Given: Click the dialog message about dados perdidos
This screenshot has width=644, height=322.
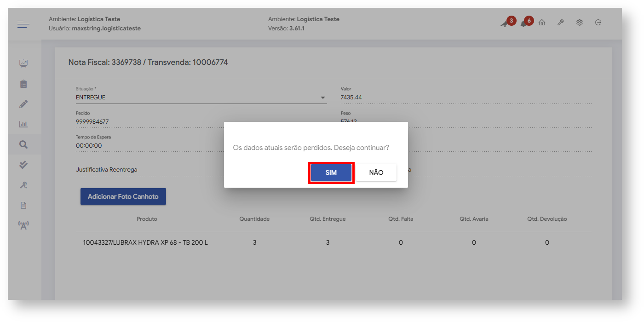Looking at the screenshot, I should click(x=311, y=148).
